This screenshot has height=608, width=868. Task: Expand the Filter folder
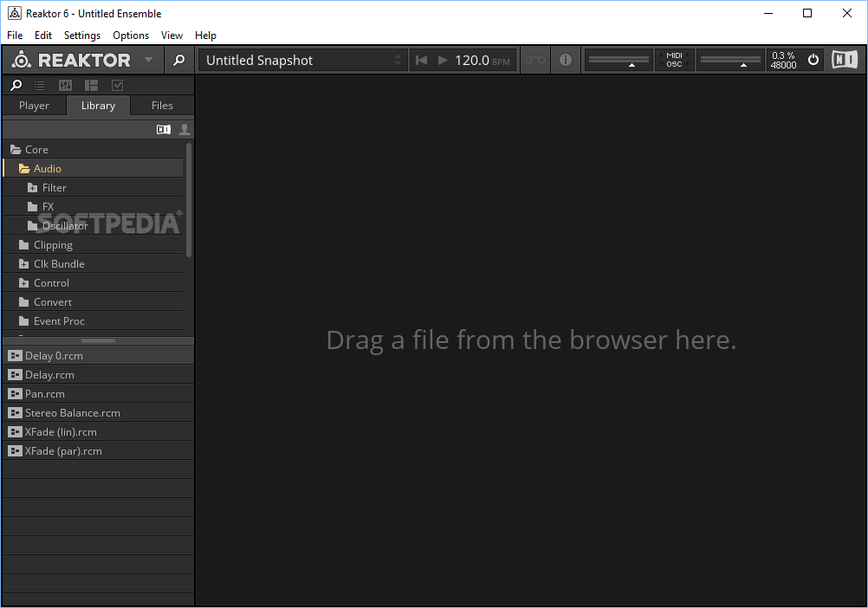[33, 188]
